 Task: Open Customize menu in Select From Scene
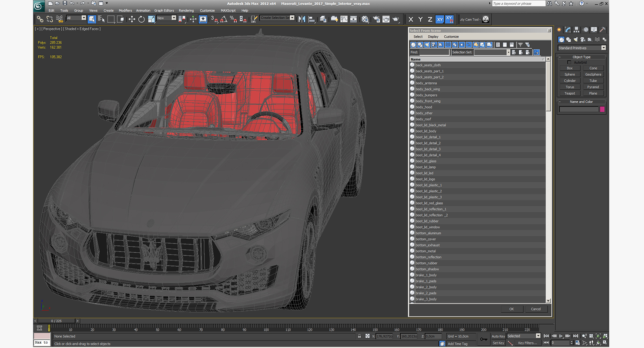[451, 37]
